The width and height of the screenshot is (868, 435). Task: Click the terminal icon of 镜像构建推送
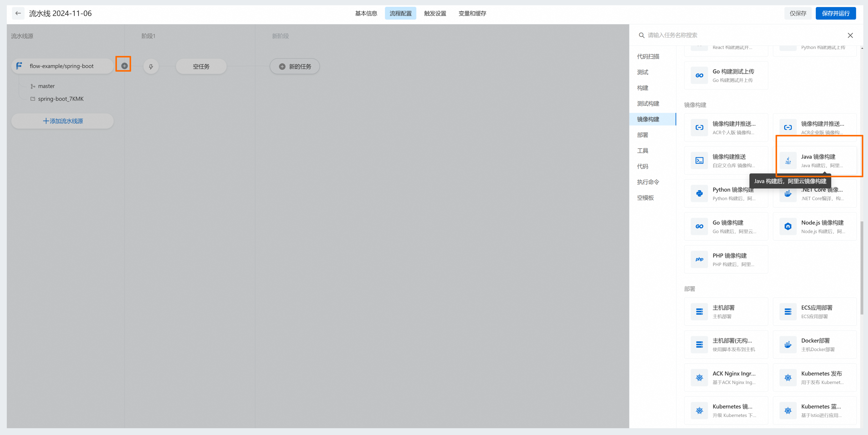click(699, 161)
